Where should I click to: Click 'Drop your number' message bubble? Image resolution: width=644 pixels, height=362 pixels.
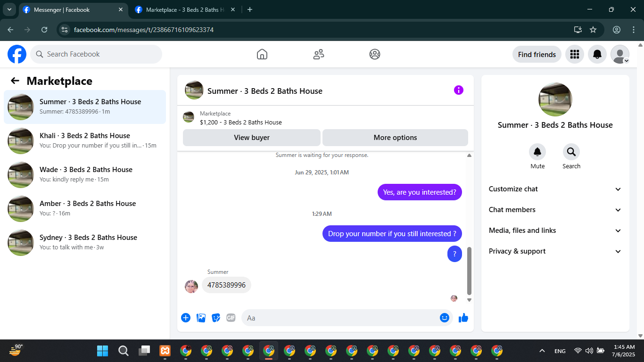point(392,234)
